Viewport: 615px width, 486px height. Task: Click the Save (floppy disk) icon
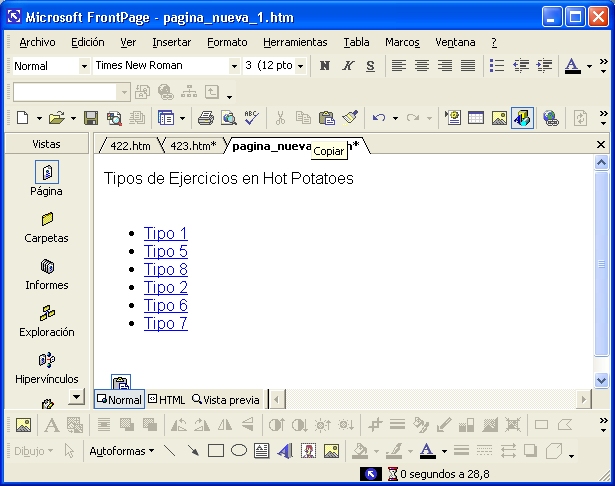pyautogui.click(x=91, y=118)
